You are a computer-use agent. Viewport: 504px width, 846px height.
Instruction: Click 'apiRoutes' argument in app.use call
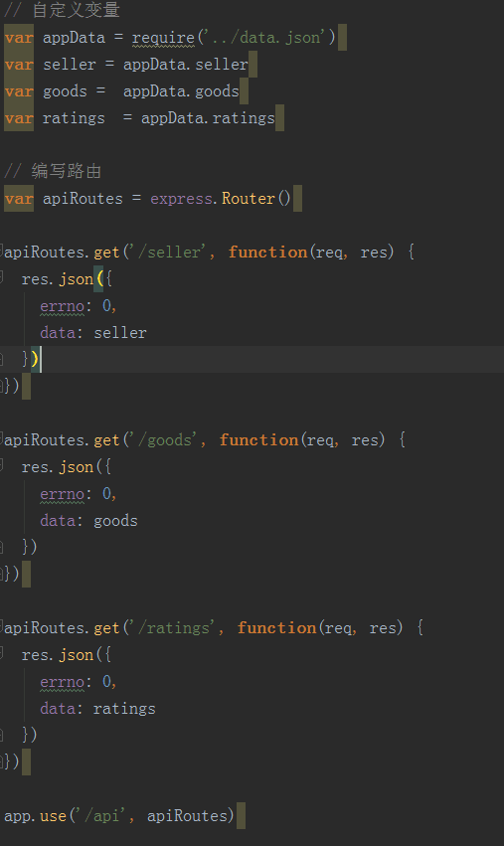pyautogui.click(x=187, y=816)
